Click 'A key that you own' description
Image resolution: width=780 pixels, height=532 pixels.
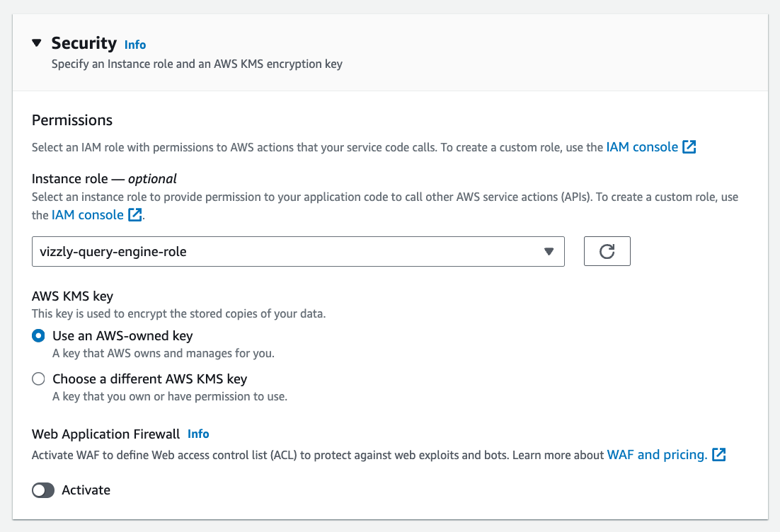(x=170, y=397)
